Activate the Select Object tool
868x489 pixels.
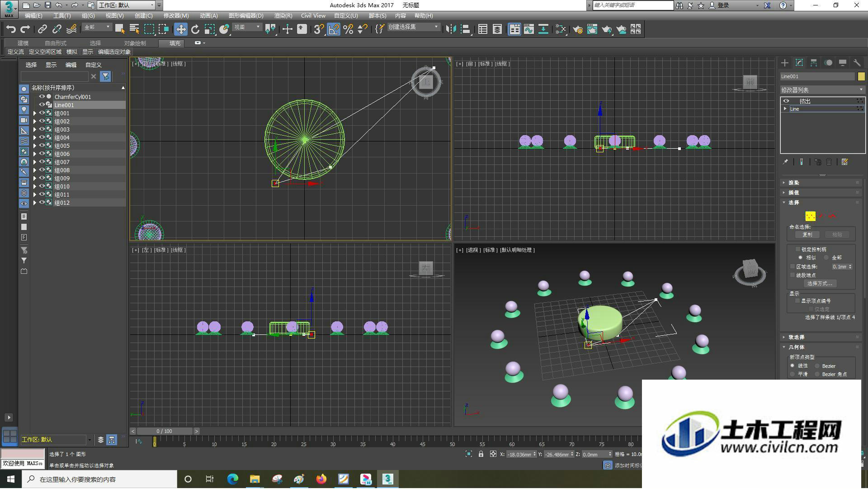(x=120, y=29)
